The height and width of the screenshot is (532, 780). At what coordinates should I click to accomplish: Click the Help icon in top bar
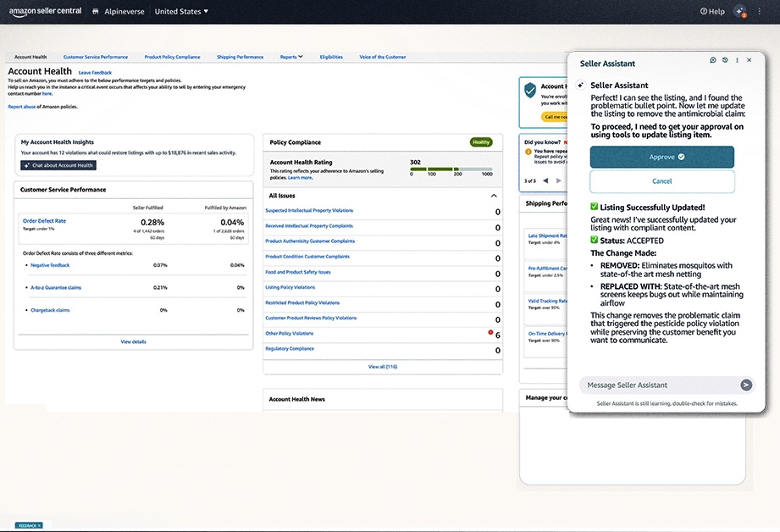coord(712,12)
